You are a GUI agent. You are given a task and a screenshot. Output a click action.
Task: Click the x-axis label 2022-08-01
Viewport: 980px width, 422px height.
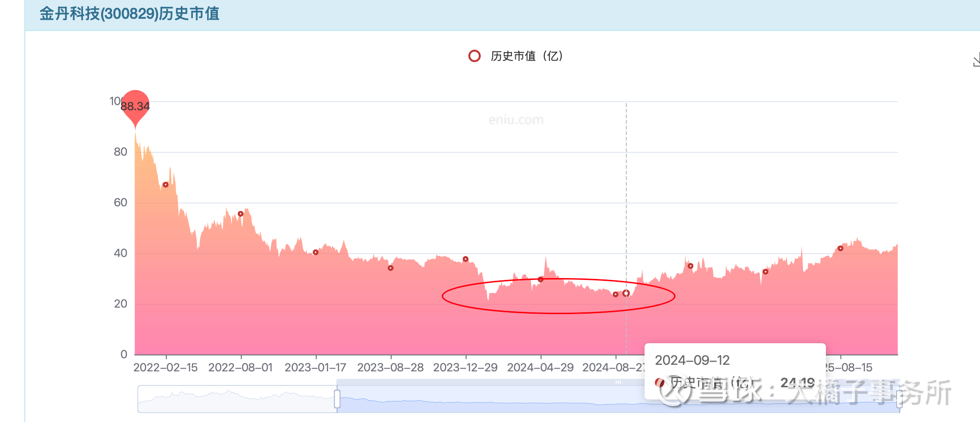tap(241, 368)
